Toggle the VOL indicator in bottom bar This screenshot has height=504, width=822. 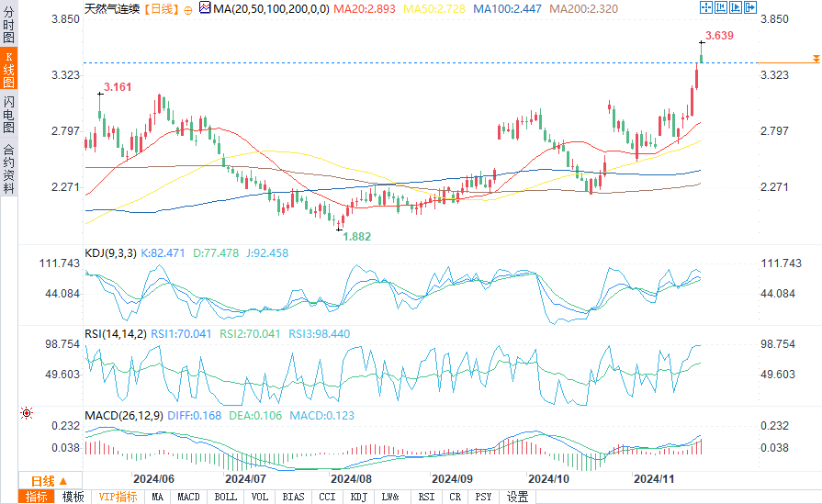(261, 497)
